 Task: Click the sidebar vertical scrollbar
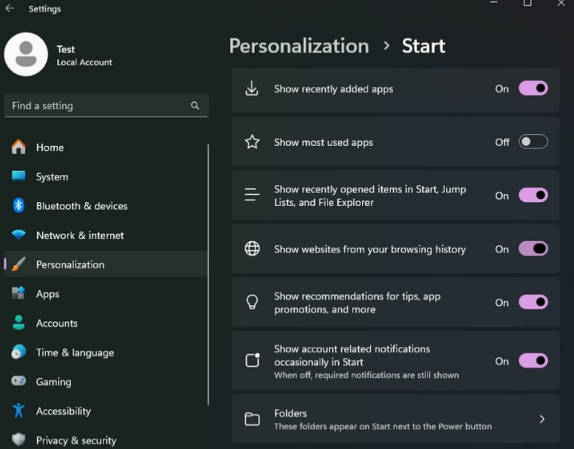coord(208,275)
